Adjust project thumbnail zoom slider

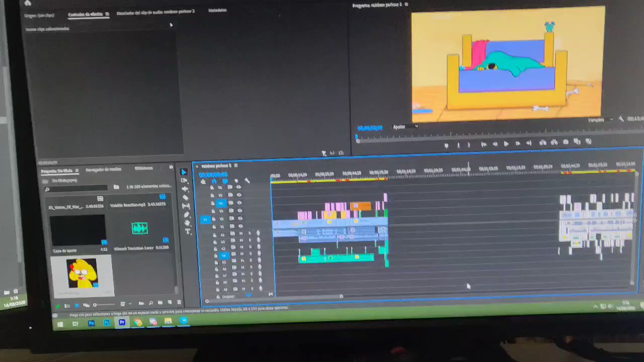[104, 305]
